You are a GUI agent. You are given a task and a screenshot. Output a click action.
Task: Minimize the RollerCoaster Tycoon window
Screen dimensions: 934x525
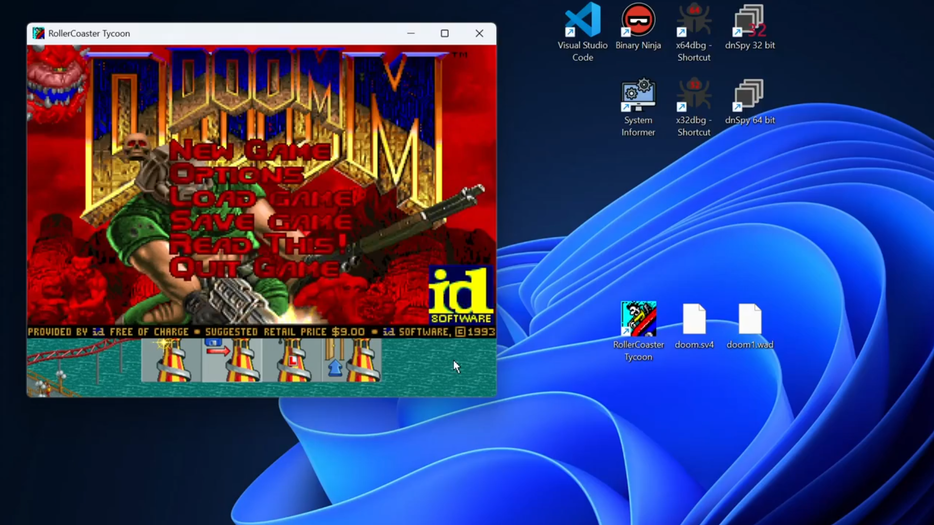(x=411, y=33)
